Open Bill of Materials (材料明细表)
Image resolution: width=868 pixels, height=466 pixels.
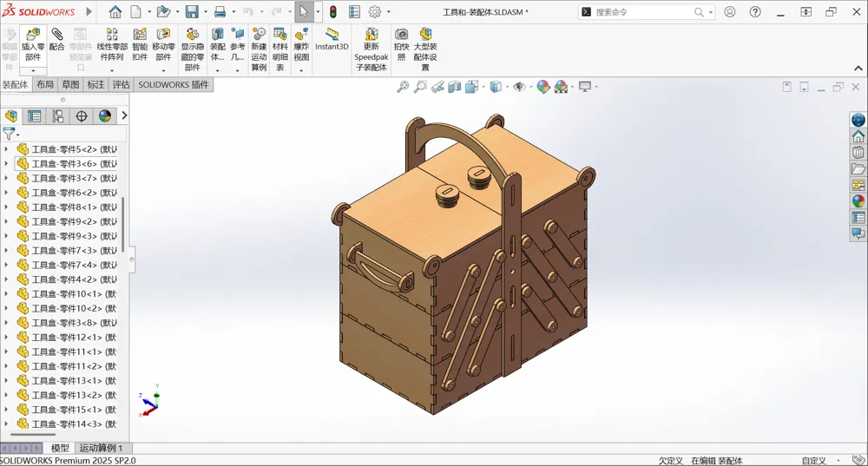[280, 49]
